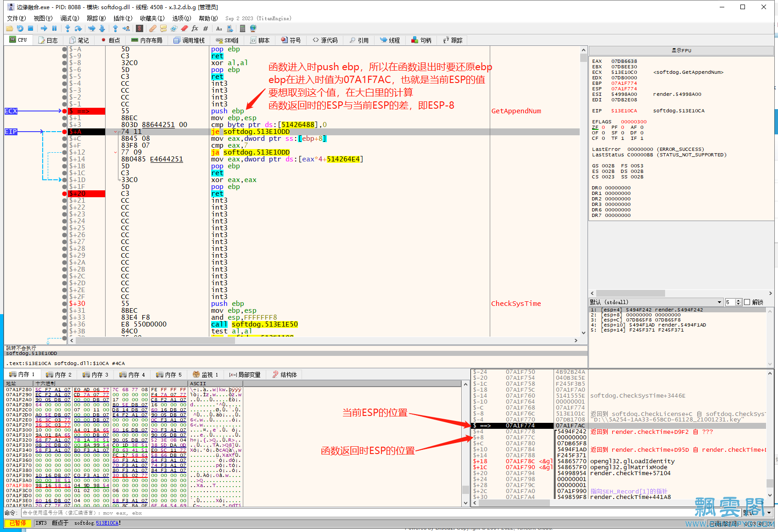This screenshot has height=532, width=778.
Task: Open the Labels tag icon
Action: (174, 28)
